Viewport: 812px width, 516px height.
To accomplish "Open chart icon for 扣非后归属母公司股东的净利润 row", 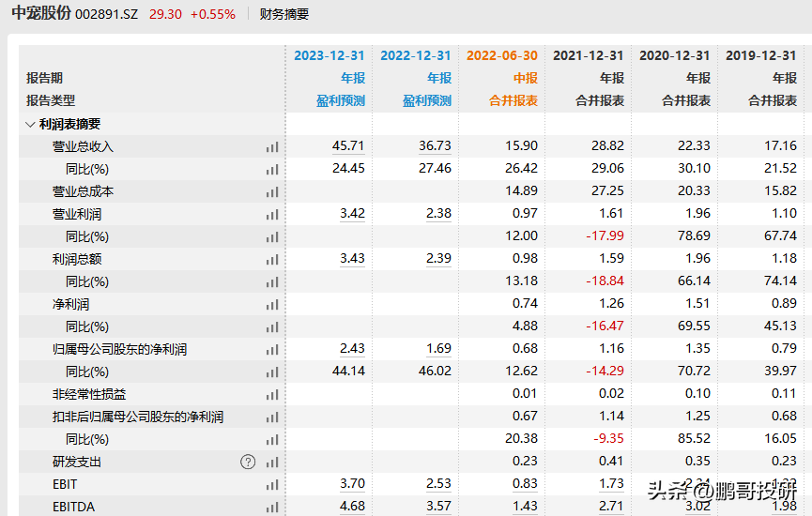I will [x=272, y=417].
